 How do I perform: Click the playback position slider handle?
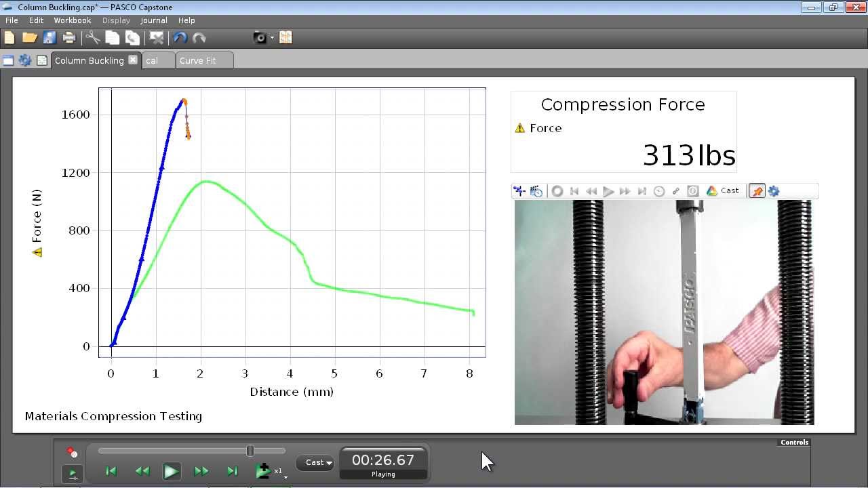click(250, 451)
